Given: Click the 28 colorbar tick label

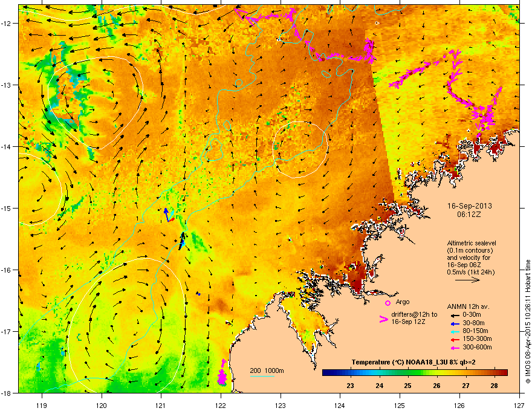Looking at the screenshot, I should coord(495,386).
